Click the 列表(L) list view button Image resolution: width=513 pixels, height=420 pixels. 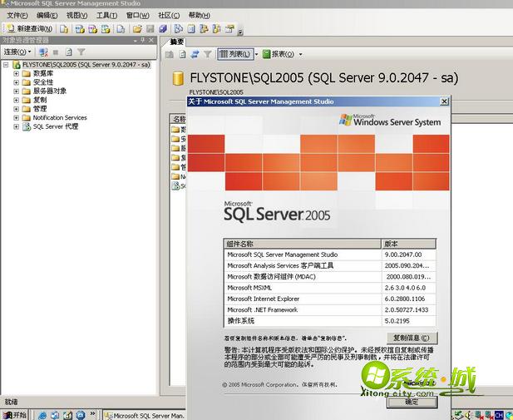(235, 54)
